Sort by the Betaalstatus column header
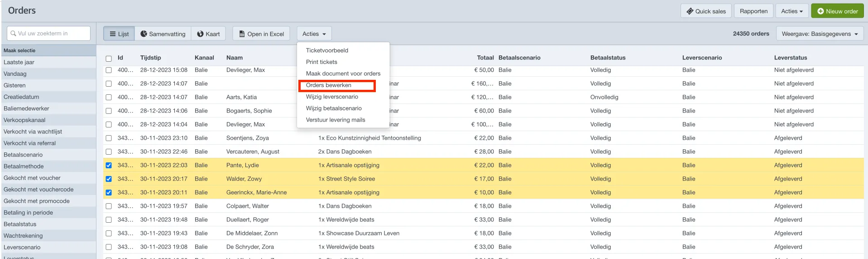The width and height of the screenshot is (868, 259). click(608, 58)
